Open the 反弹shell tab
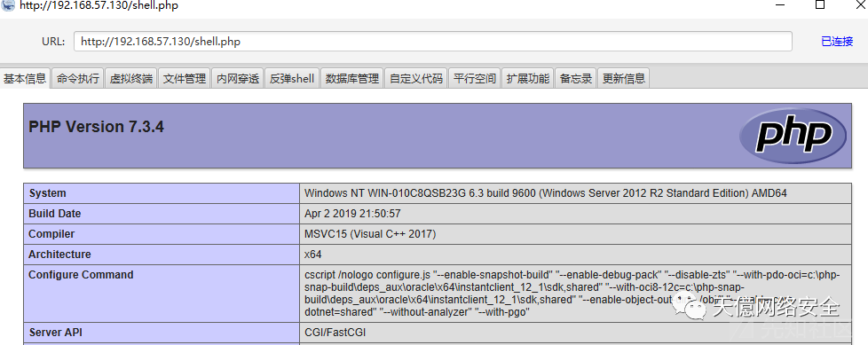Screen dimensions: 868x345 [x=292, y=79]
